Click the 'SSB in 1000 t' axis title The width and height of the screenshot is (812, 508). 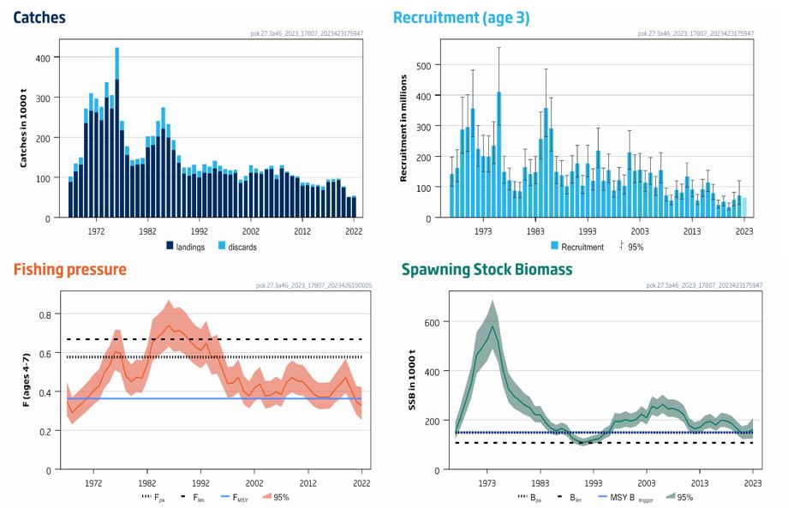click(412, 380)
